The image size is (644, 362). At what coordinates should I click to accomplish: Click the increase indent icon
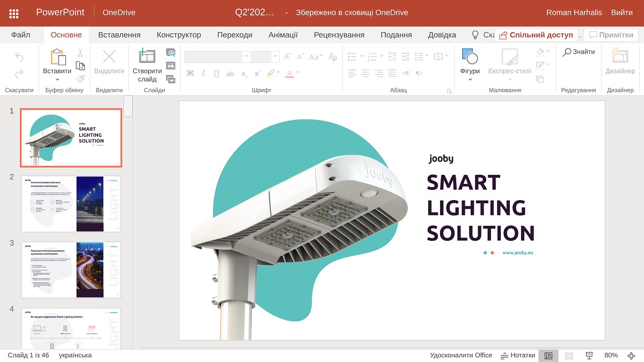coord(405,56)
